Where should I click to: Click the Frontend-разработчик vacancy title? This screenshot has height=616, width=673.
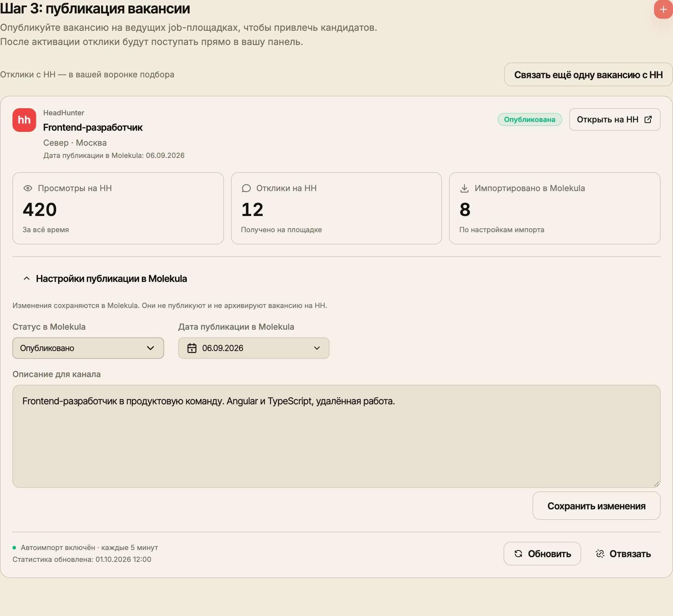(93, 127)
